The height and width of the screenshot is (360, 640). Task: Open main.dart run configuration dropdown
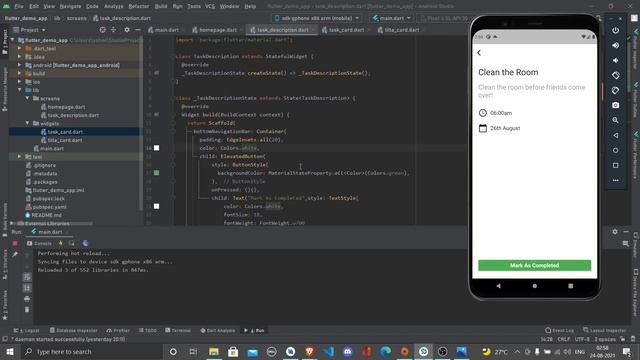click(x=391, y=18)
